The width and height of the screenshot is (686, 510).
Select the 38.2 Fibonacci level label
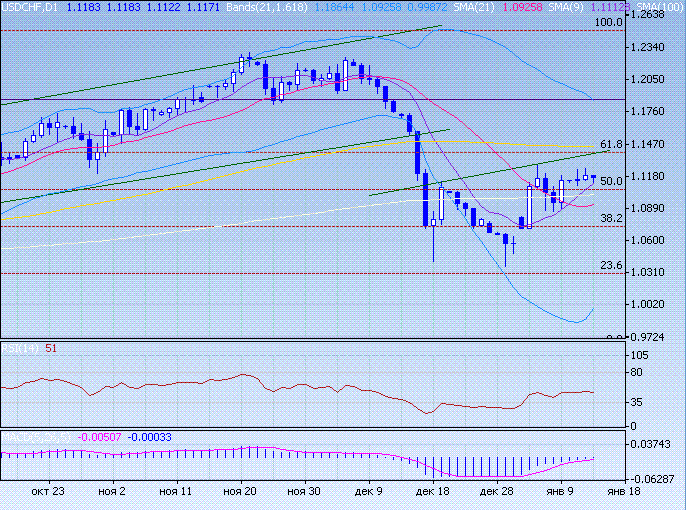(x=612, y=218)
